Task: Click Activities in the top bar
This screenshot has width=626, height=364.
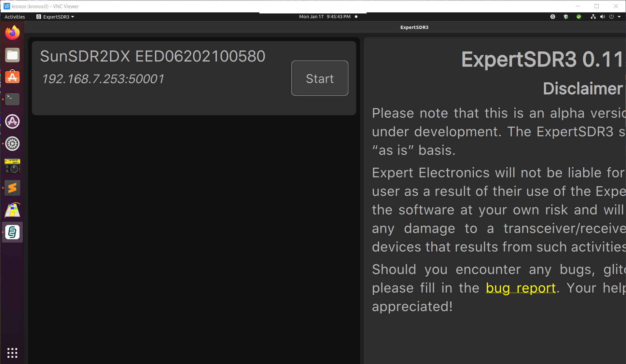Action: click(14, 17)
